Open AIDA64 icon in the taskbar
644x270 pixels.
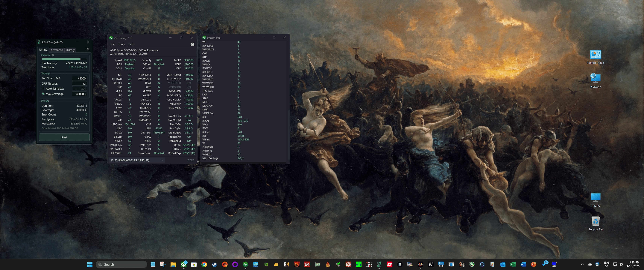click(307, 264)
